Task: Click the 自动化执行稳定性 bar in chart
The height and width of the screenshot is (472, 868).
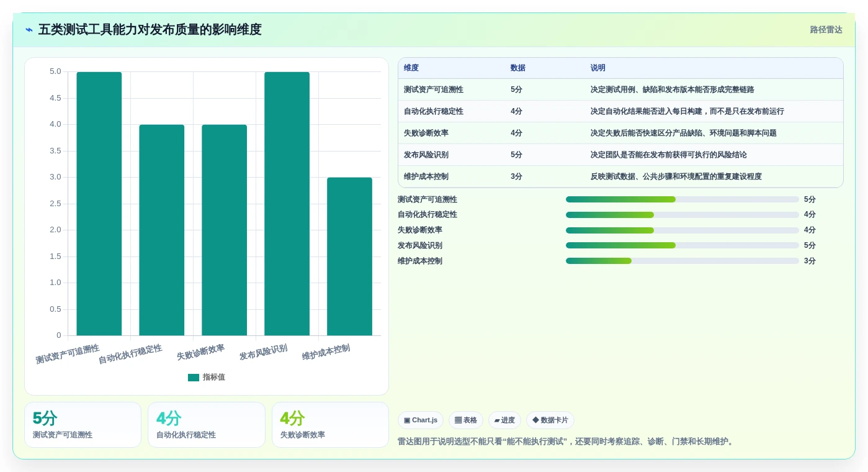Action: pos(162,230)
